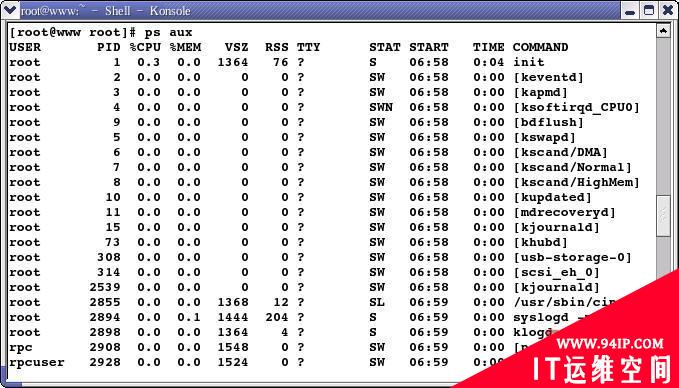This screenshot has width=679, height=388.
Task: Click the 'START' column header
Action: (429, 47)
